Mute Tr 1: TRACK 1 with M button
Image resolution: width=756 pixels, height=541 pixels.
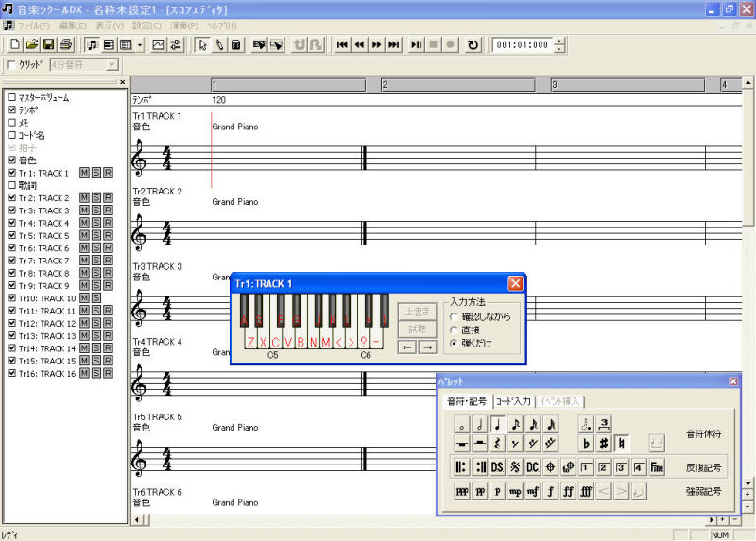[84, 174]
